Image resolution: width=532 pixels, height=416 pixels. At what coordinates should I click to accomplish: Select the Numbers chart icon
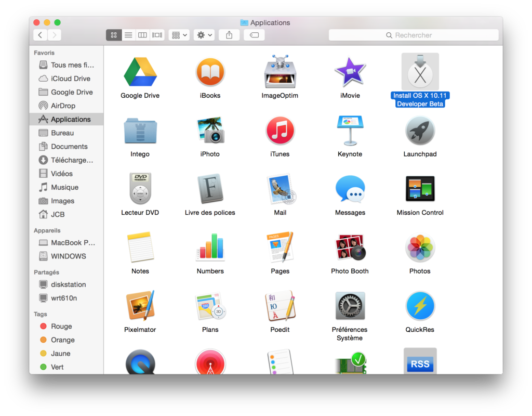click(210, 247)
